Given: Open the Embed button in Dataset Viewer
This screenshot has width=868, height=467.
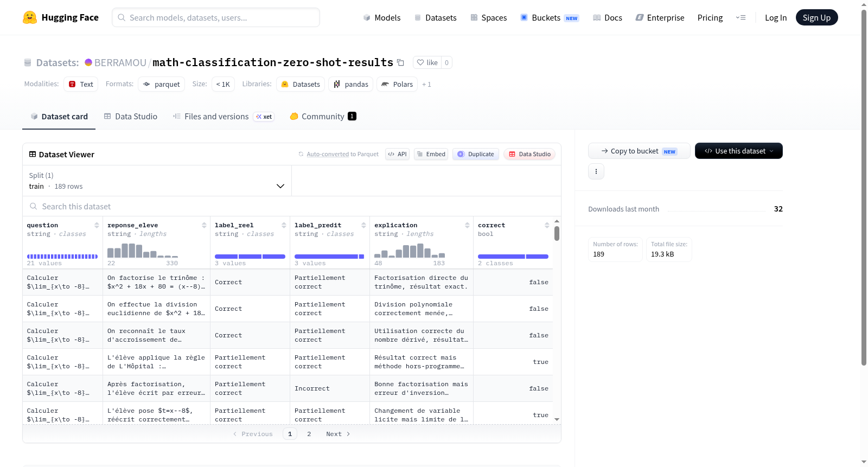Looking at the screenshot, I should tap(431, 154).
